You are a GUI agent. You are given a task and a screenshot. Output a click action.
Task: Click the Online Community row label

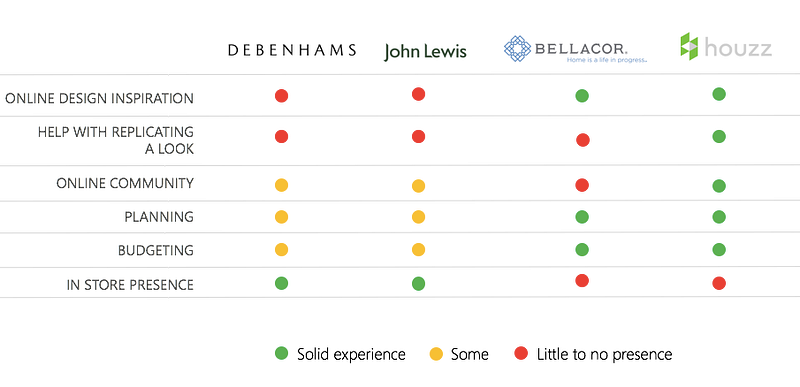(125, 184)
